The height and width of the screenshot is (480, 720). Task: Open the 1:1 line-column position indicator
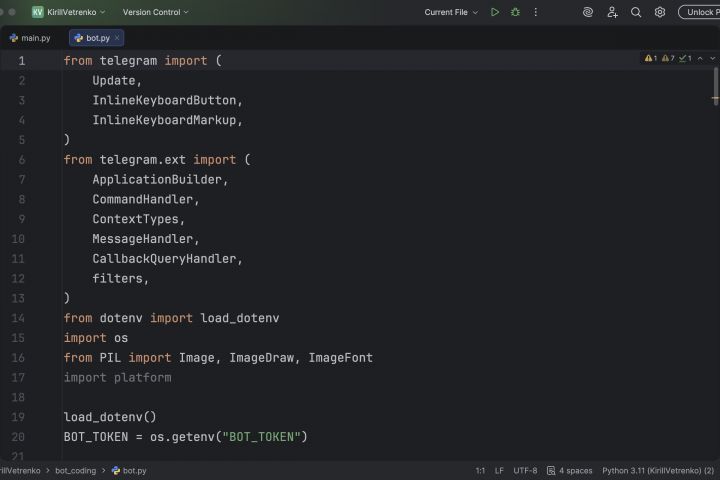coord(480,471)
